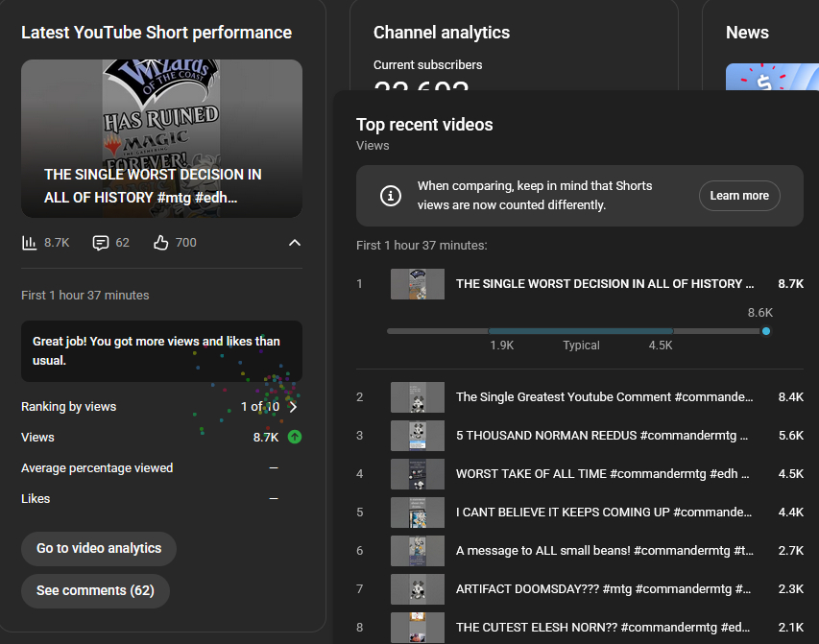Open next ranking by views arrow
The height and width of the screenshot is (644, 819).
pos(294,407)
